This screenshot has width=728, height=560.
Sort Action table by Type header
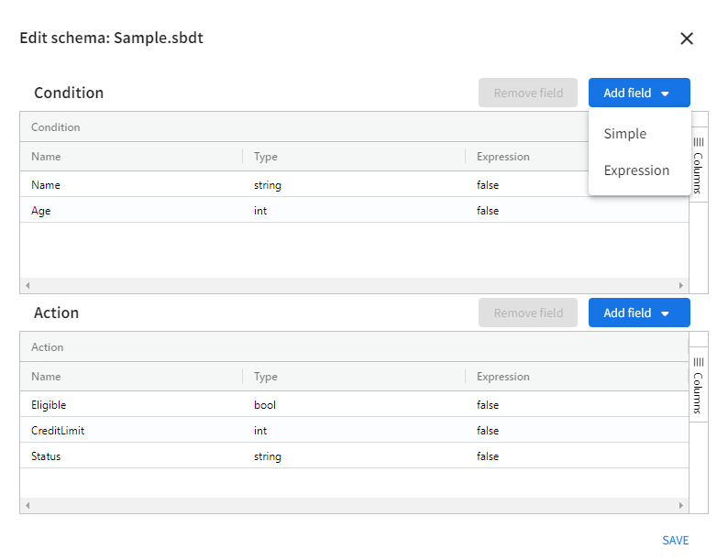pyautogui.click(x=266, y=377)
